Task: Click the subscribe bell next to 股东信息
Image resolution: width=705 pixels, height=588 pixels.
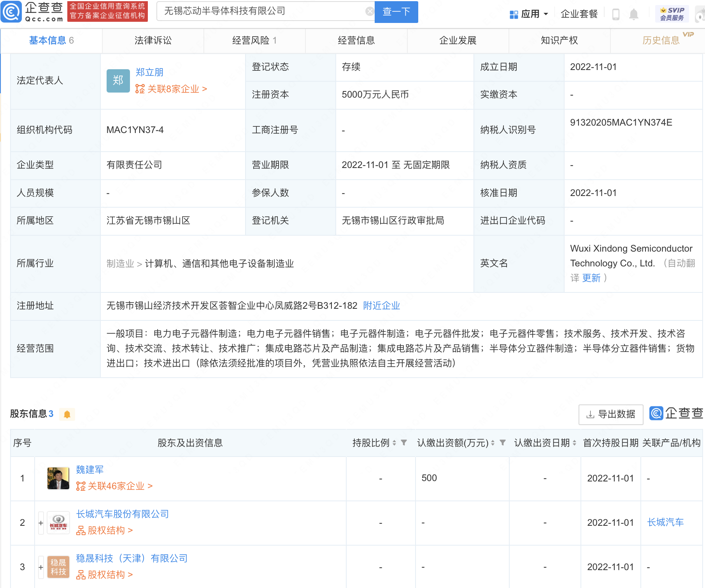Action: click(67, 414)
